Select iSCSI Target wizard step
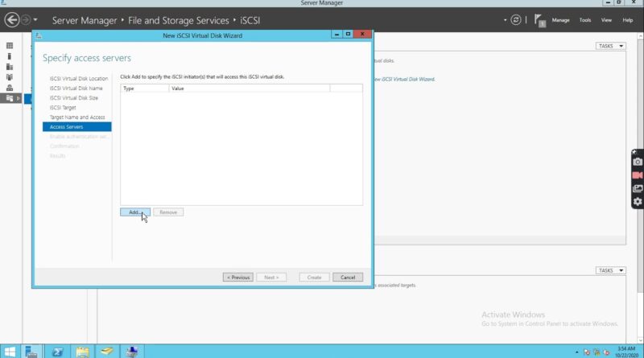Screen dimensions: 644x358 pos(63,108)
